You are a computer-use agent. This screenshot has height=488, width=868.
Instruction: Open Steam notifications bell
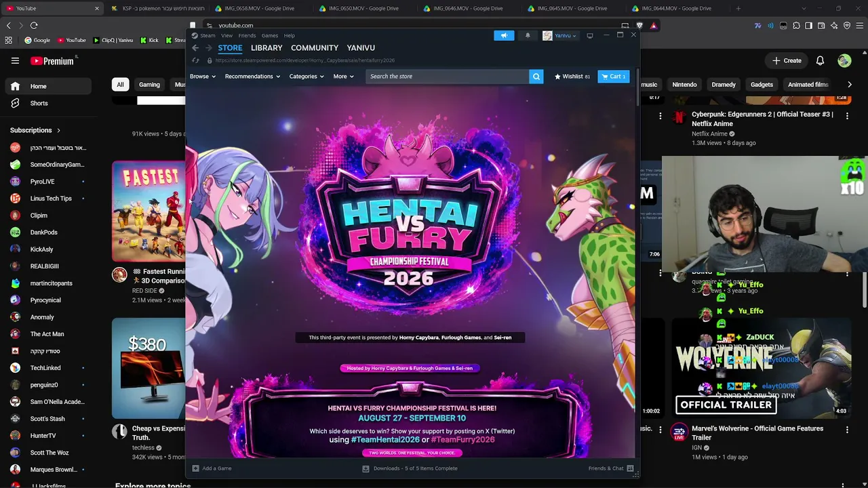[528, 35]
